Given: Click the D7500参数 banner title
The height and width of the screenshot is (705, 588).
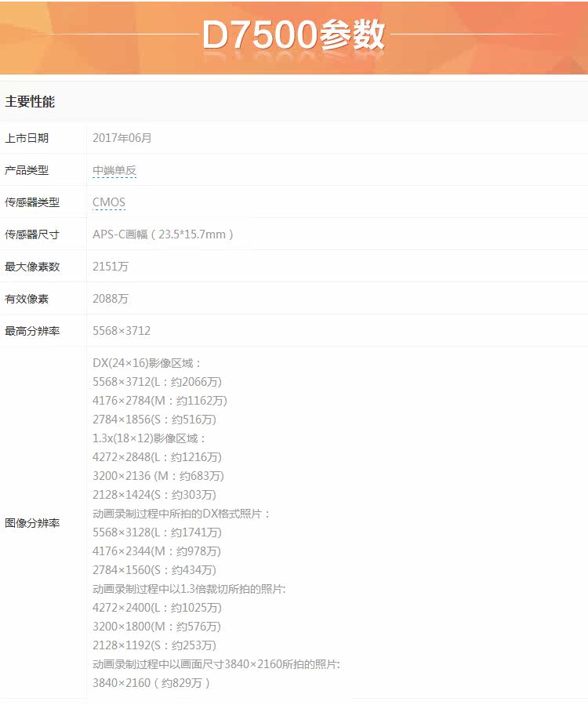Looking at the screenshot, I should (x=293, y=35).
